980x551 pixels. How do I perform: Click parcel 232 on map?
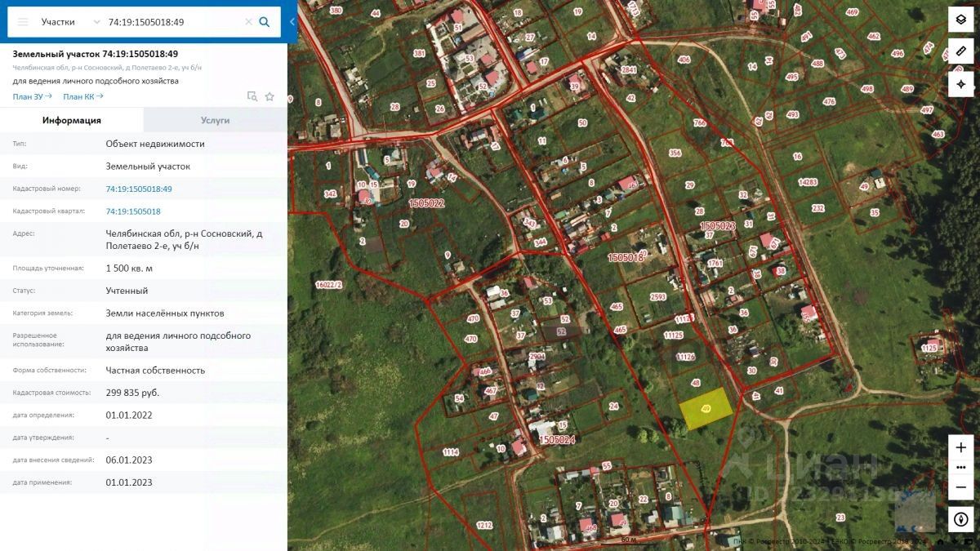tap(818, 208)
